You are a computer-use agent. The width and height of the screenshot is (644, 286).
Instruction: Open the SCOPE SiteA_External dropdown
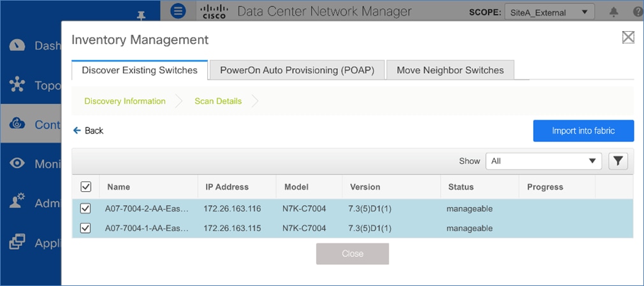click(x=550, y=12)
